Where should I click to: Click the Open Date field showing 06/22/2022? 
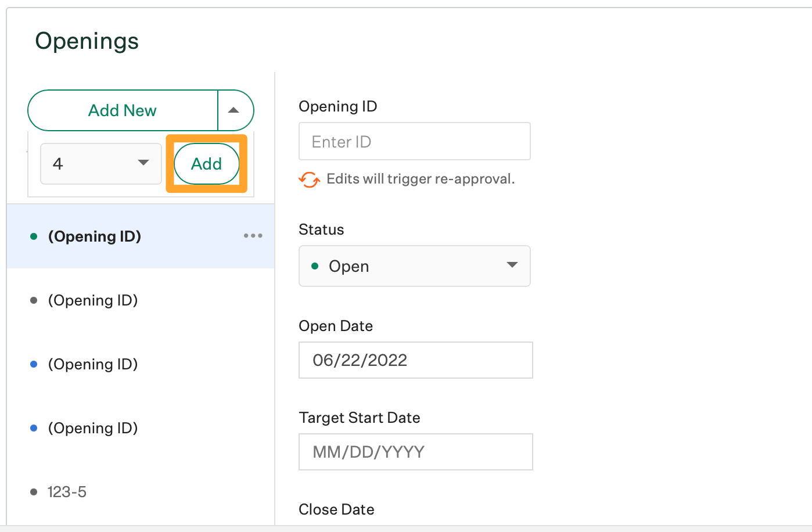point(415,360)
